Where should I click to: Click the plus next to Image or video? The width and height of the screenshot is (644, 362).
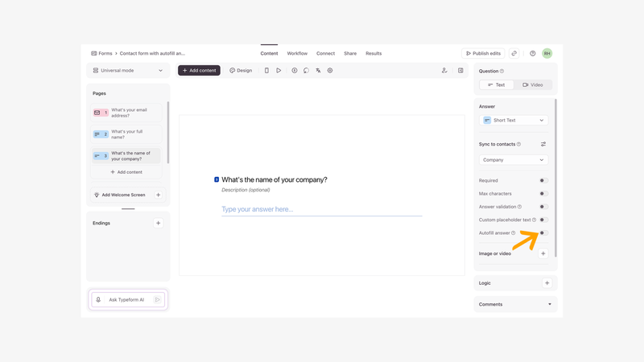(x=543, y=253)
